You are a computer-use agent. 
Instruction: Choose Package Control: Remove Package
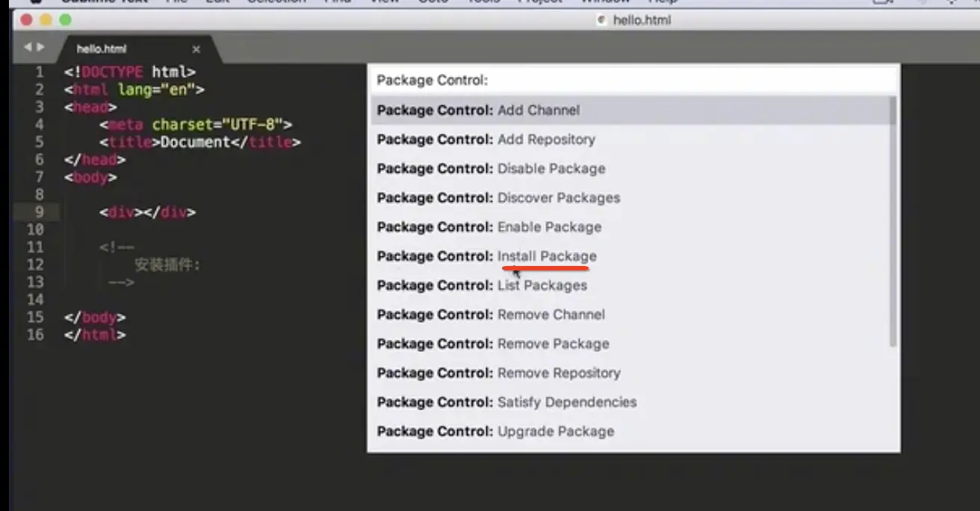629,343
